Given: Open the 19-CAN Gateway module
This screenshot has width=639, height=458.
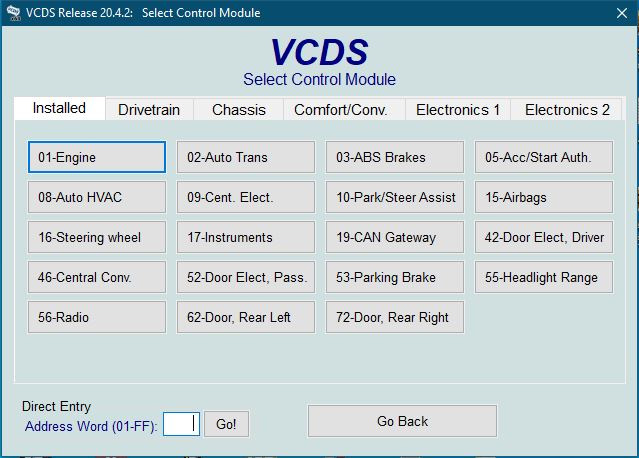Looking at the screenshot, I should 395,237.
